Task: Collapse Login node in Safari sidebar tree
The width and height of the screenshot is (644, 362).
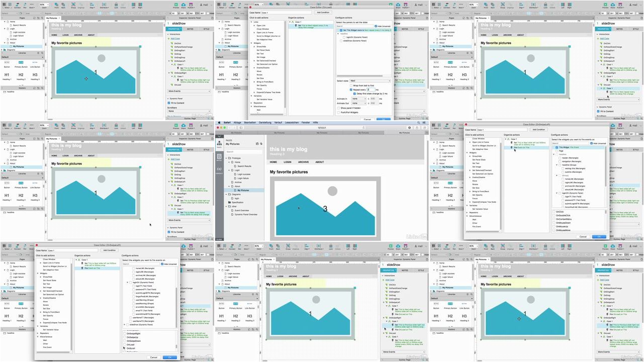Action: [229, 170]
